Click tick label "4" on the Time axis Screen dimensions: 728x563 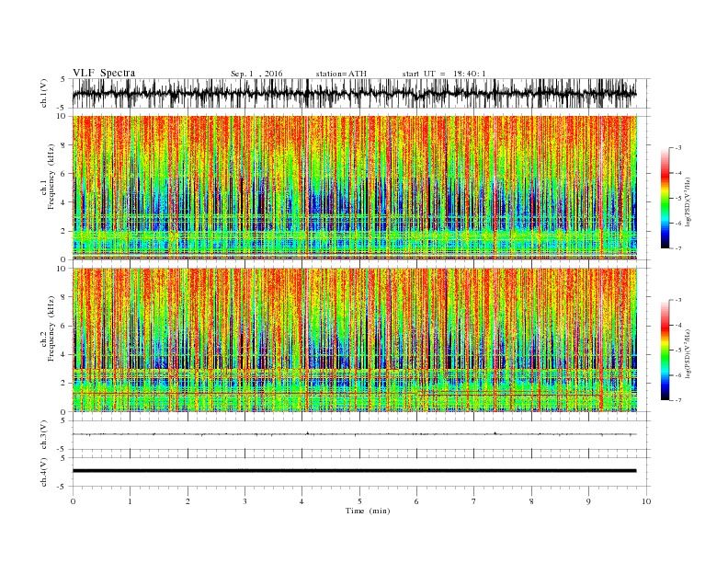pos(302,501)
